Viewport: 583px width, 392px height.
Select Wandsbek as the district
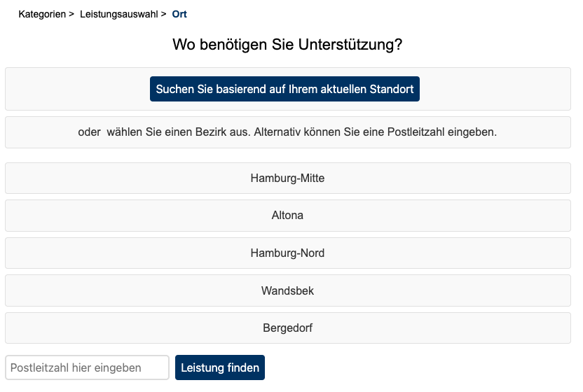pos(287,290)
